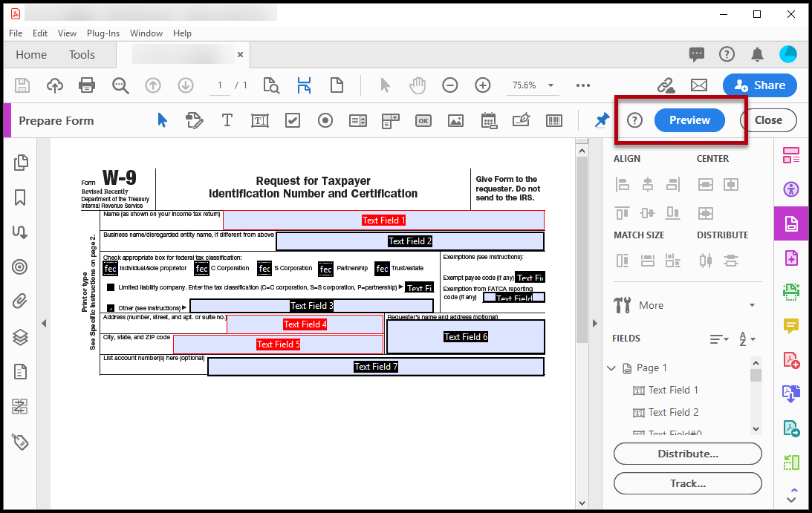This screenshot has height=513, width=812.
Task: Select the Add Text tool
Action: pyautogui.click(x=227, y=120)
